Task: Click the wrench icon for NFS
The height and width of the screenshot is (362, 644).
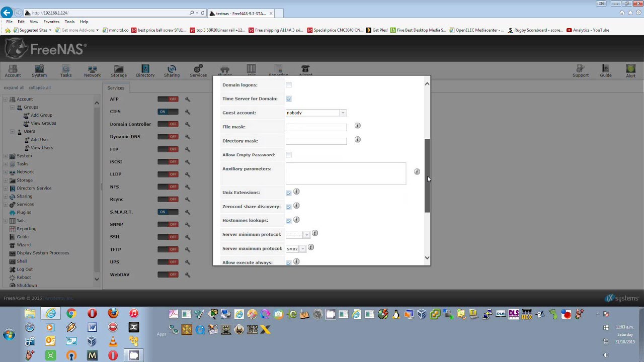Action: [188, 187]
